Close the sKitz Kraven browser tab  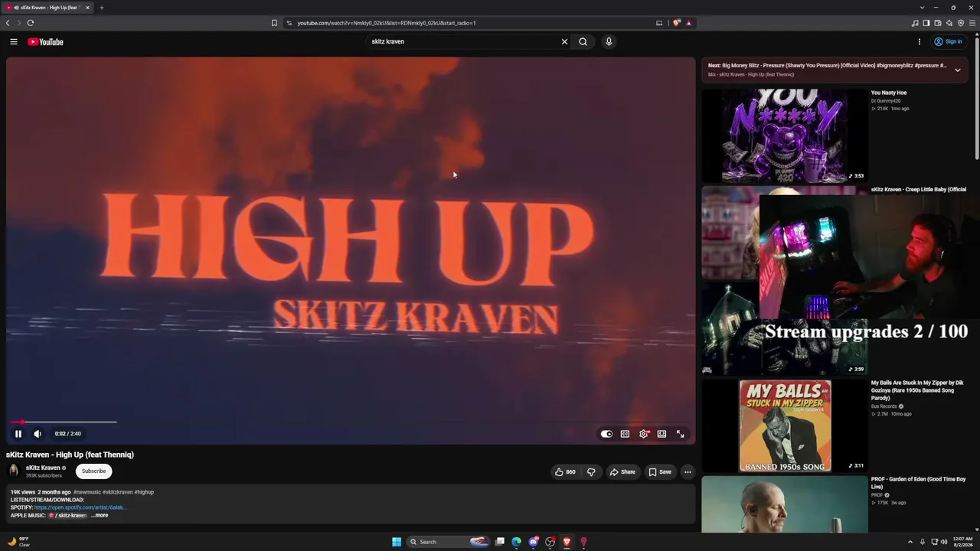(87, 8)
